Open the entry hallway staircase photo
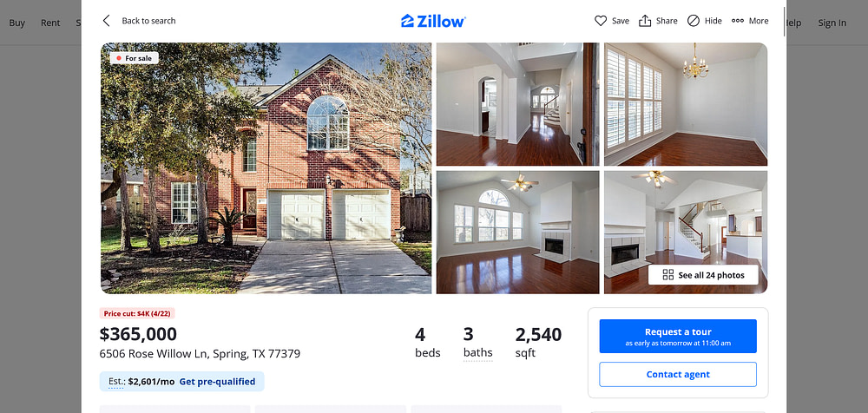Image resolution: width=868 pixels, height=413 pixels. [517, 104]
